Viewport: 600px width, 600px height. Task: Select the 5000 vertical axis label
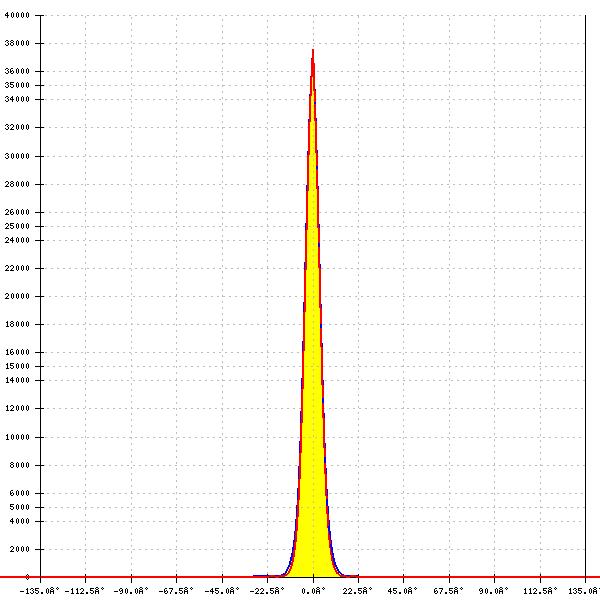(x=19, y=507)
